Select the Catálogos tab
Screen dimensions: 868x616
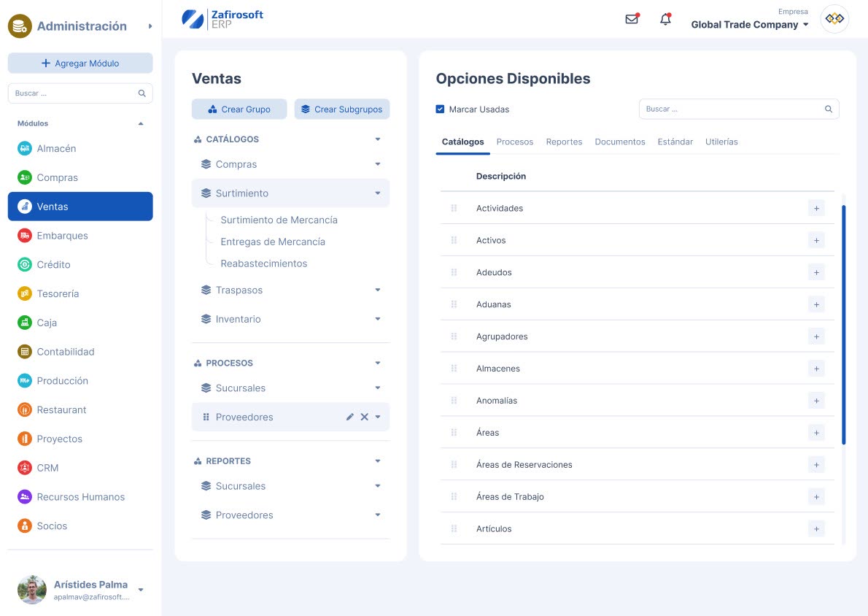click(462, 142)
